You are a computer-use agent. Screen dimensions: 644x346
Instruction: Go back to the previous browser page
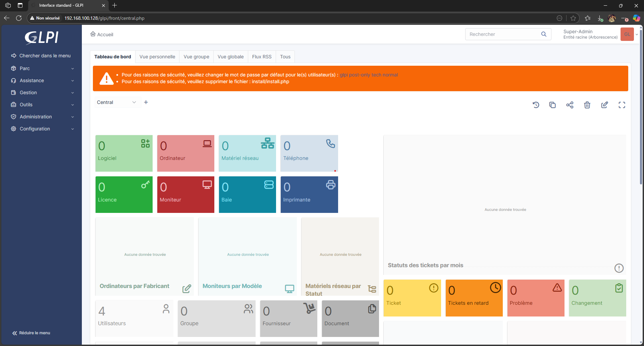pos(7,18)
